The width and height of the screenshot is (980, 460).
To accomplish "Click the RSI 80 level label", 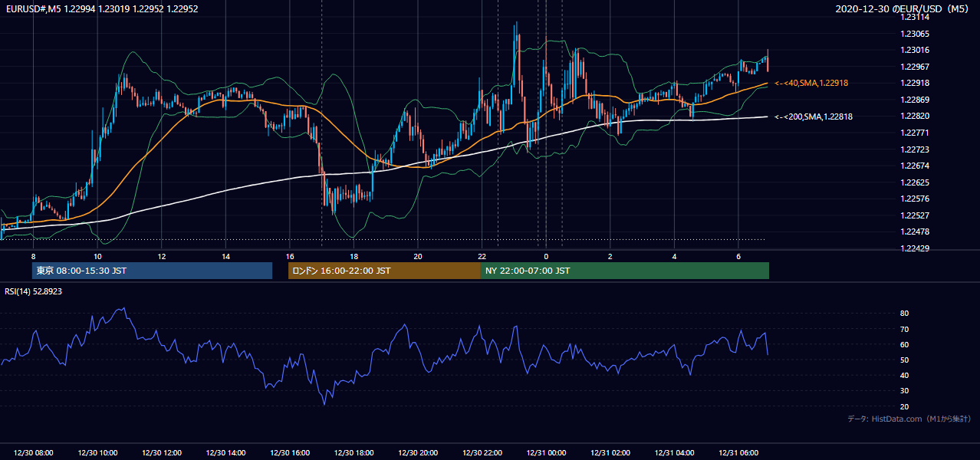I will (x=905, y=314).
